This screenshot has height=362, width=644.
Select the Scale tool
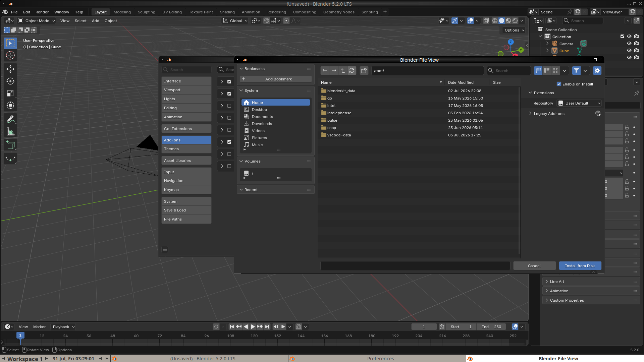(x=10, y=94)
